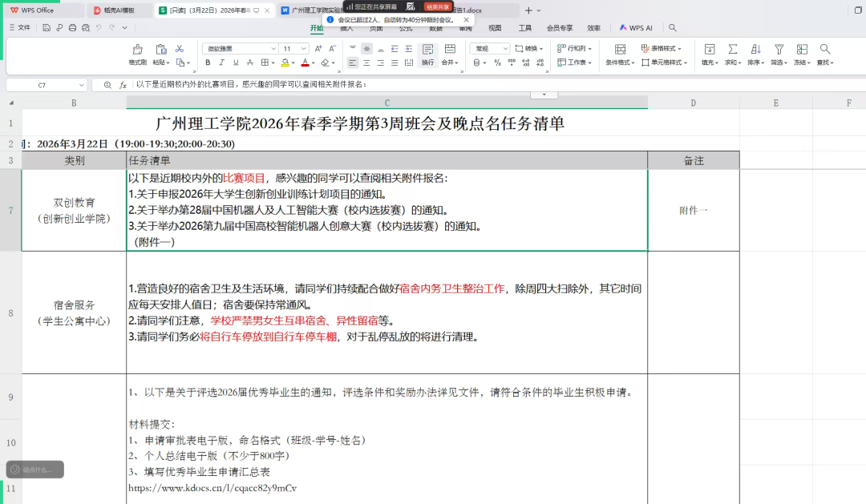
Task: Click the 结束共享 (End sharing) button
Action: pyautogui.click(x=439, y=6)
